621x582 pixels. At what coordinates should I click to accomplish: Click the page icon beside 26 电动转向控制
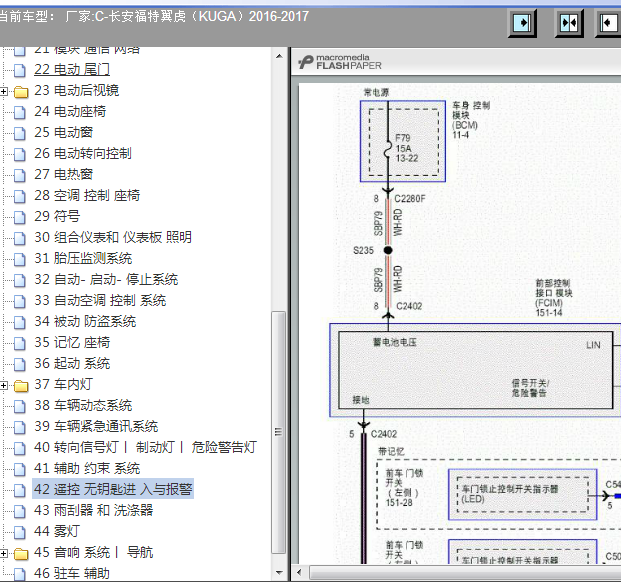tap(19, 154)
